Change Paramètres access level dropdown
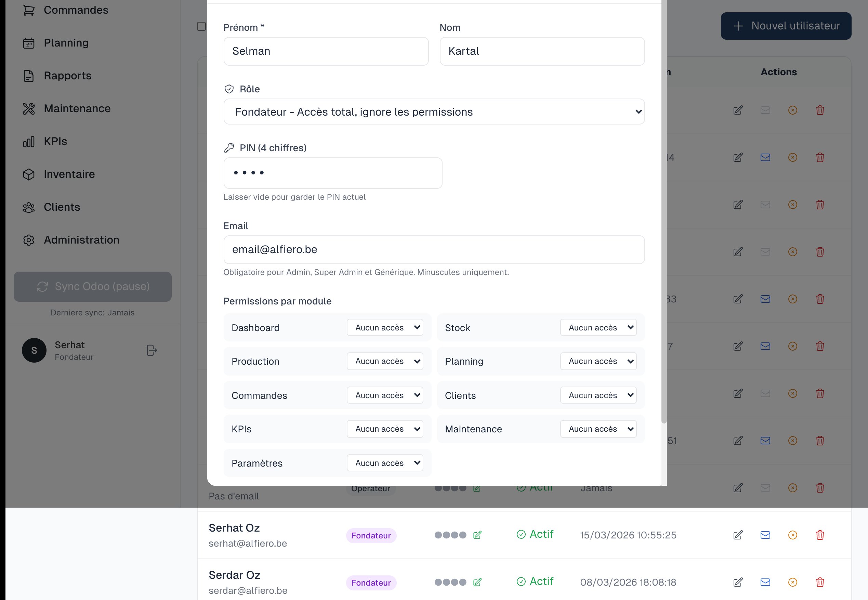This screenshot has height=600, width=868. pyautogui.click(x=385, y=463)
